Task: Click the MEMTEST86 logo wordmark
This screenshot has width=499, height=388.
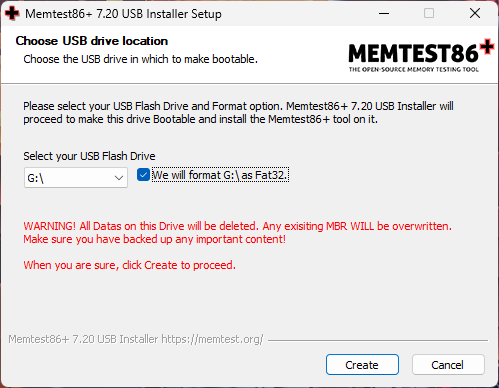Action: 413,54
